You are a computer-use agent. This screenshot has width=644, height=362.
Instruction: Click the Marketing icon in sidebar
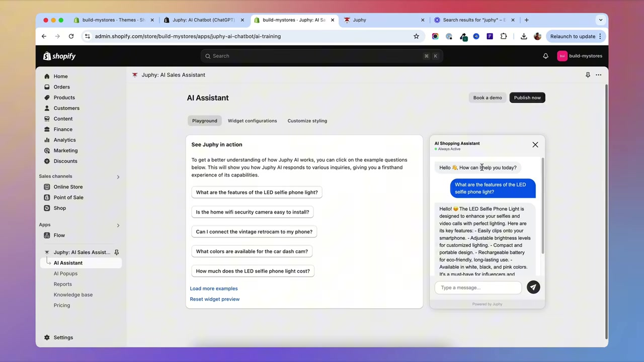[47, 150]
